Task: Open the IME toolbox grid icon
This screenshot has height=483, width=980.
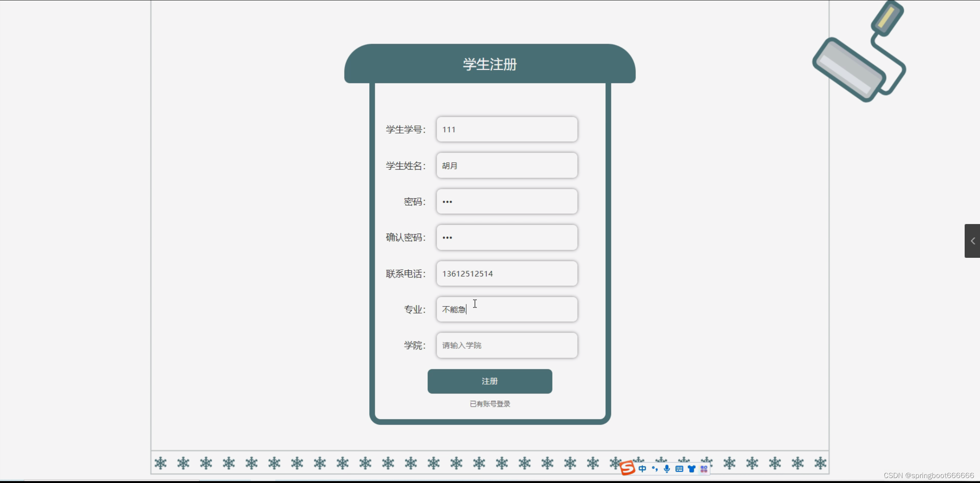Action: pos(704,469)
